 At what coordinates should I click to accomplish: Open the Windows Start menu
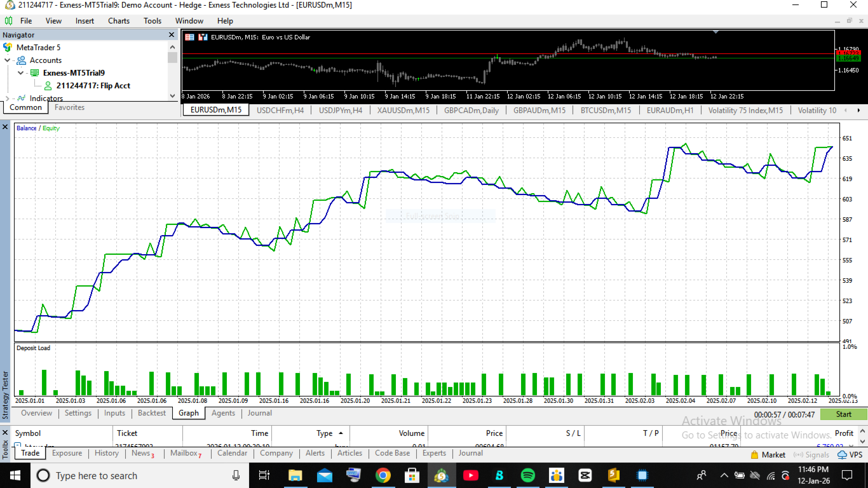(15, 475)
